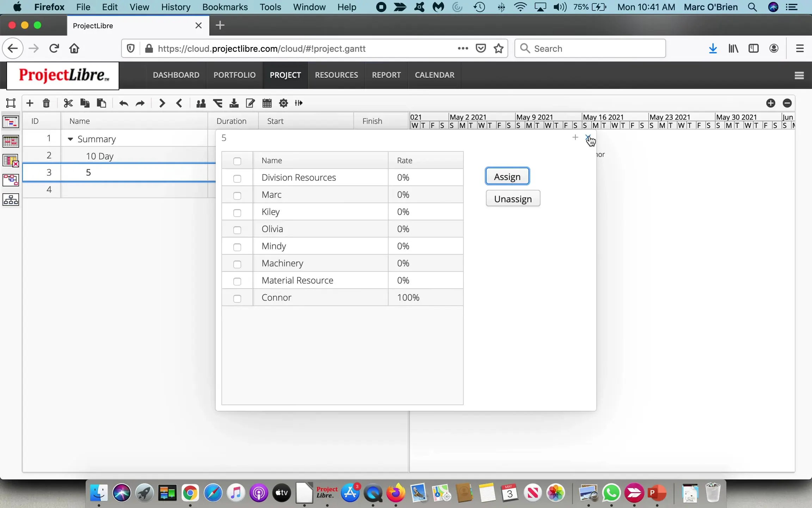
Task: Select the WBS hierarchy chart sidebar icon
Action: (11, 200)
